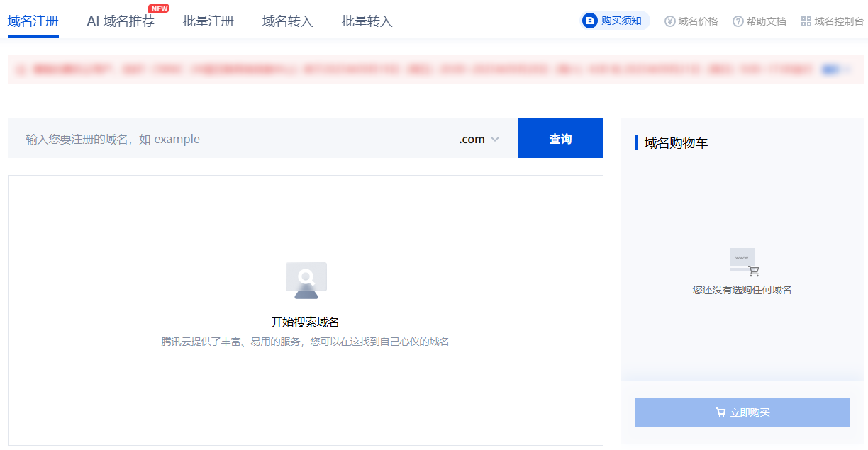Click the grid icon beside 域名控制台

(806, 21)
